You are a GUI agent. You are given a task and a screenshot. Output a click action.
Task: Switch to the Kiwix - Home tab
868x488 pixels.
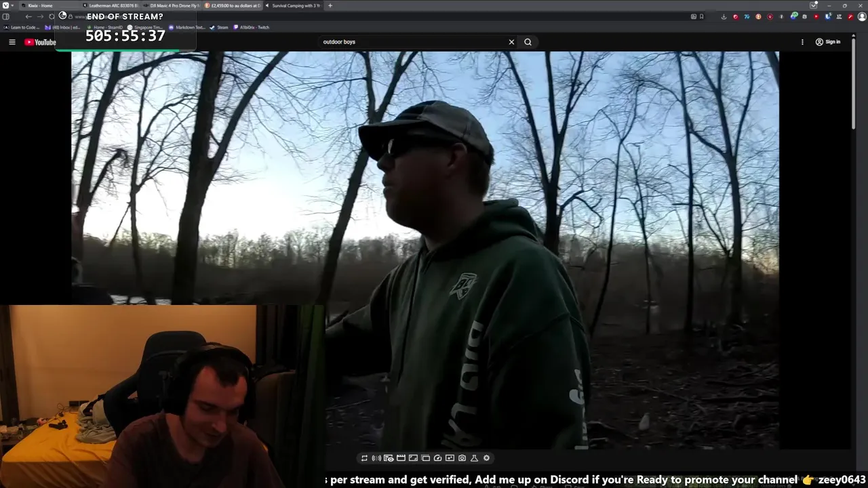[x=49, y=5]
